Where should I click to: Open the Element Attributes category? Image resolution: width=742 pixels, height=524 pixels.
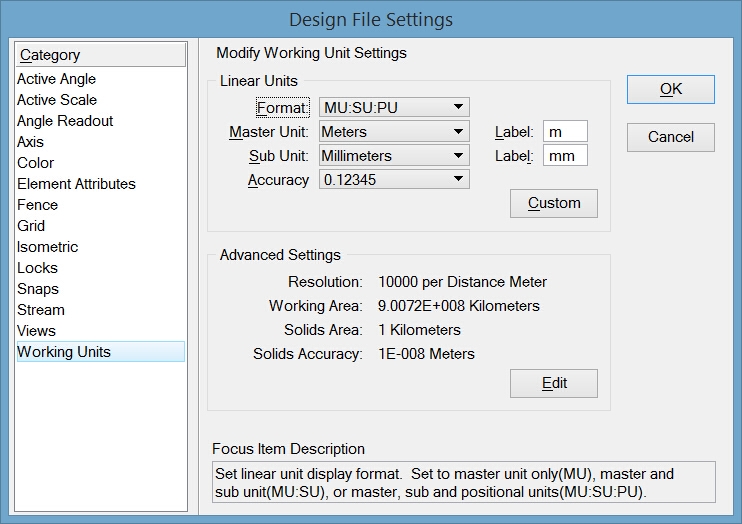tap(76, 184)
